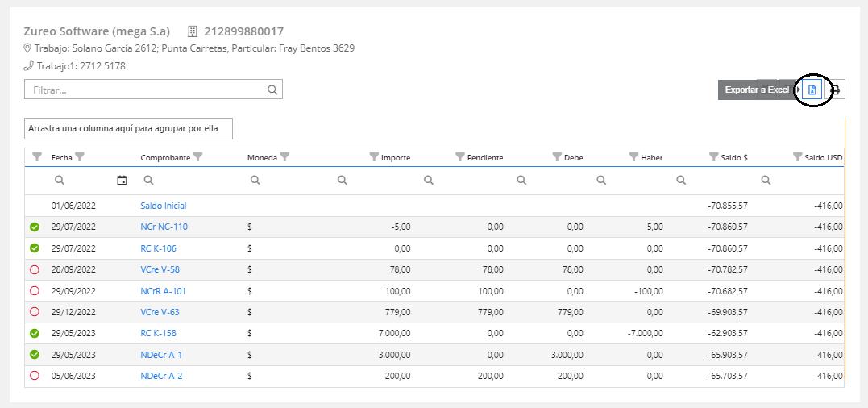Click the print icon button
This screenshot has height=408, width=868.
[835, 90]
